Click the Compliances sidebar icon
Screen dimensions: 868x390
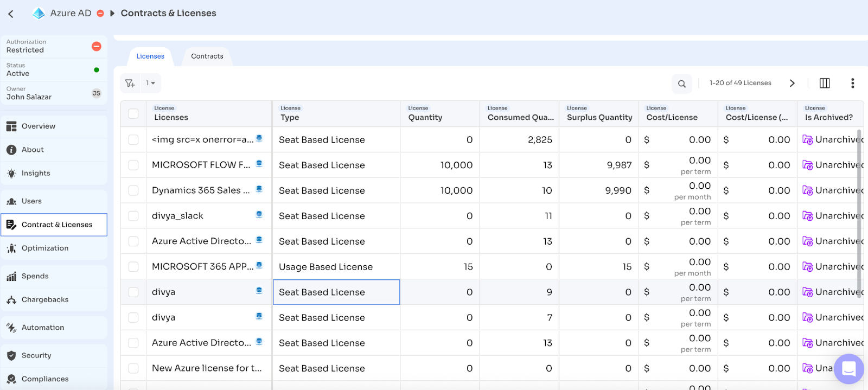(11, 379)
